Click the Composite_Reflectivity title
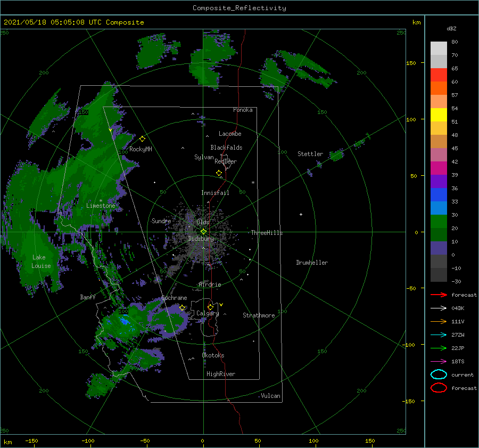The width and height of the screenshot is (479, 448). (x=239, y=8)
